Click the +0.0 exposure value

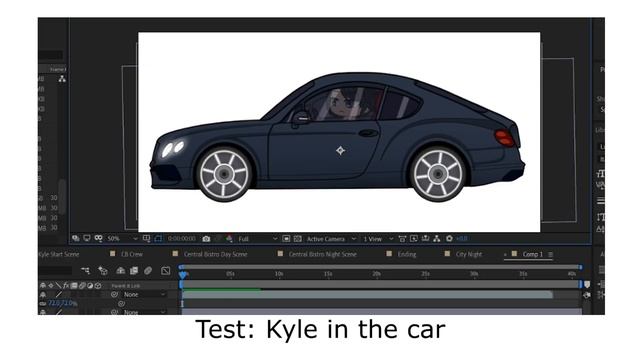pos(462,239)
